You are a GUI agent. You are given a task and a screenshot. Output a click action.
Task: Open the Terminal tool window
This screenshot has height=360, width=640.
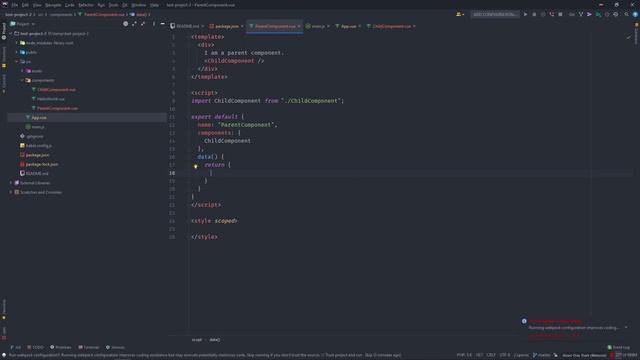point(88,347)
